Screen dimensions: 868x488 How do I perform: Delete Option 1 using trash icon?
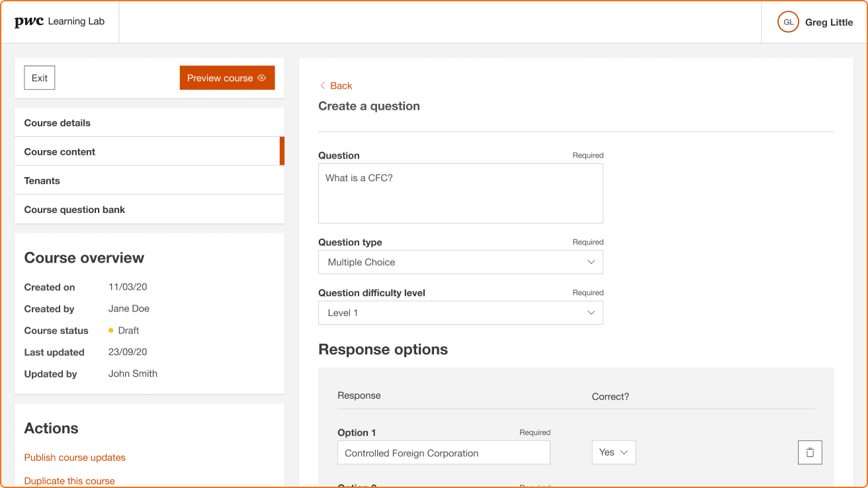[x=810, y=453]
